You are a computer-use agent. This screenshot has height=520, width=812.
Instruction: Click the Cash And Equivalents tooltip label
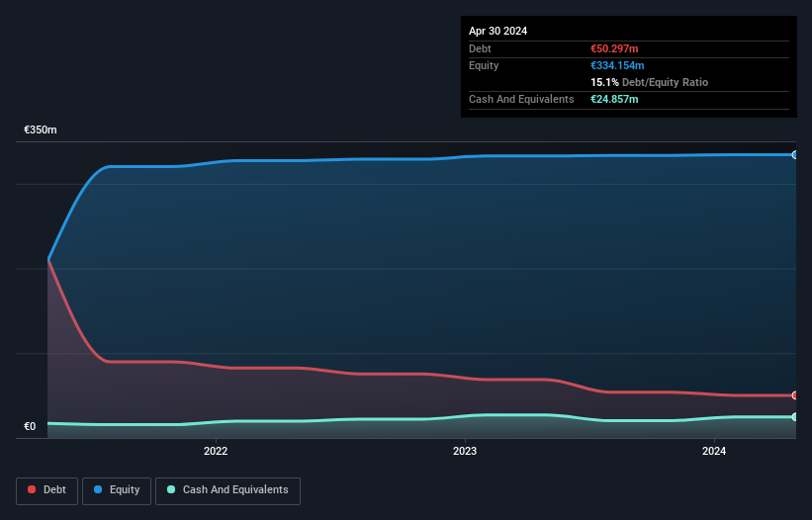[521, 99]
